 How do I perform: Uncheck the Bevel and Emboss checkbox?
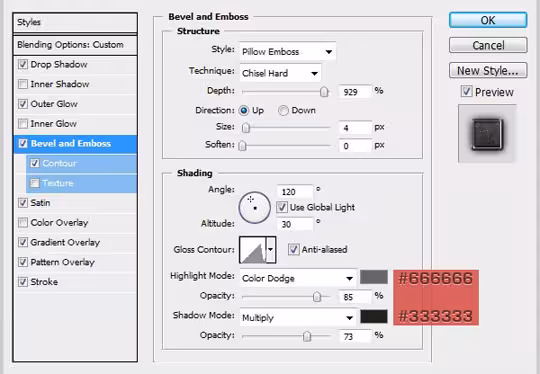pyautogui.click(x=23, y=143)
